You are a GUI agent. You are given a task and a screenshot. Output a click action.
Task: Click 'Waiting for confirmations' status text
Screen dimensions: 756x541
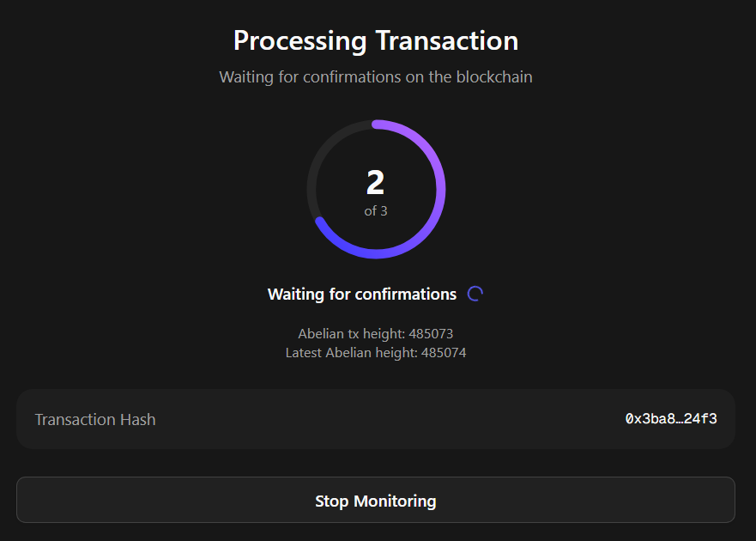362,294
